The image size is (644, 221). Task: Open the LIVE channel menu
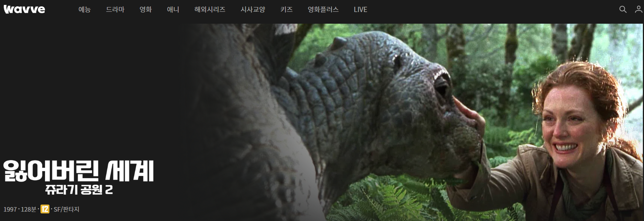[x=360, y=9]
